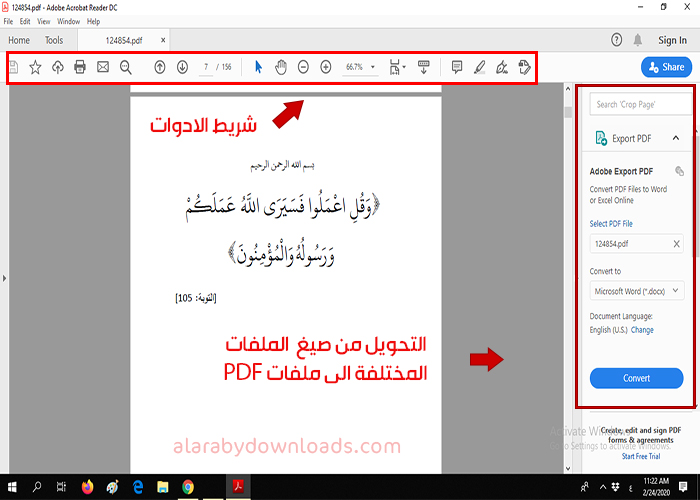700x500 pixels.
Task: Choose the Selection arrow tool
Action: pyautogui.click(x=258, y=67)
